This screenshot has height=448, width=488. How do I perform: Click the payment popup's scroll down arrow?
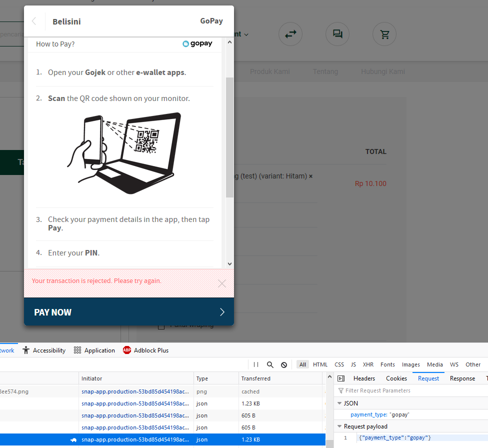coord(229,264)
